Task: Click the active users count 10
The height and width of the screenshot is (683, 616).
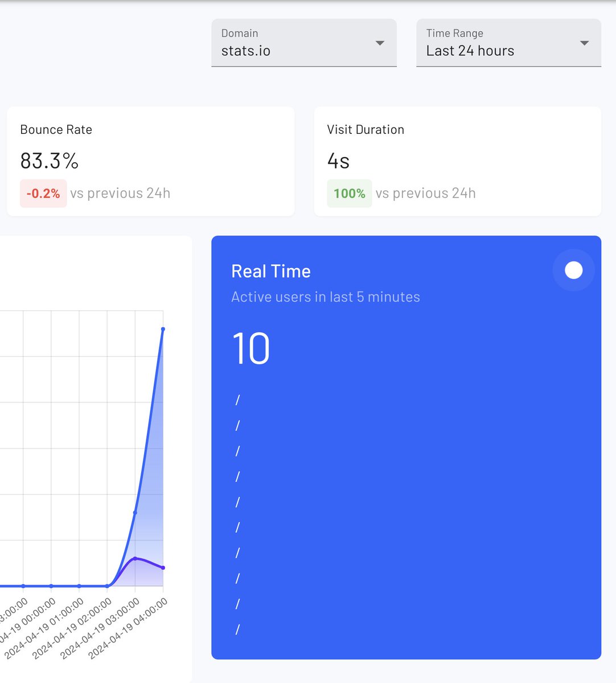Action: pyautogui.click(x=250, y=348)
